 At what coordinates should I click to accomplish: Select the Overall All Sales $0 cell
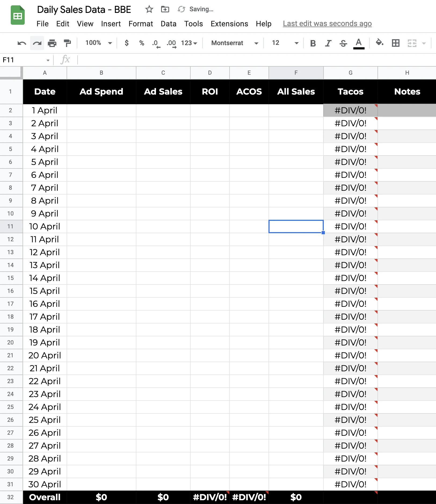[296, 497]
